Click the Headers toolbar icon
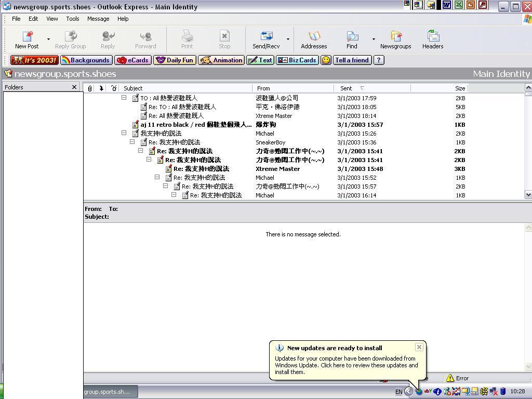532x399 pixels. [x=432, y=36]
